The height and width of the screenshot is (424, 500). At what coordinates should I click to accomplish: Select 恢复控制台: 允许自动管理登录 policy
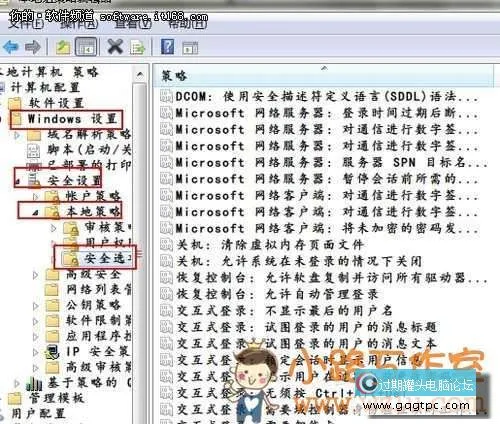click(277, 294)
